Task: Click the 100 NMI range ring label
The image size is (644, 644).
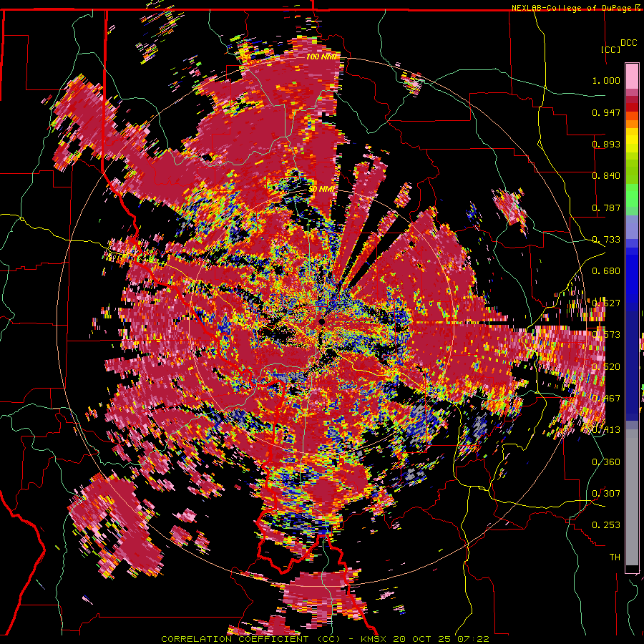Action: click(x=321, y=57)
